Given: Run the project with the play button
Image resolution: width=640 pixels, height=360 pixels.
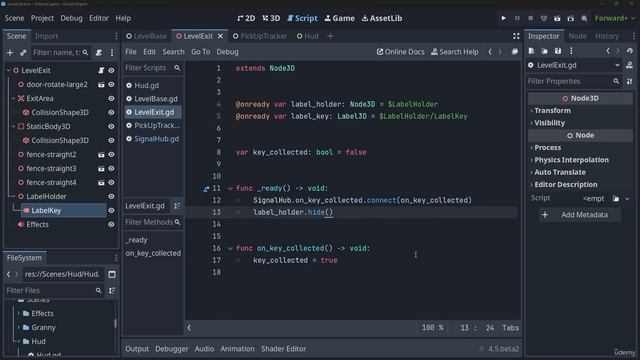Looking at the screenshot, I should (x=503, y=18).
